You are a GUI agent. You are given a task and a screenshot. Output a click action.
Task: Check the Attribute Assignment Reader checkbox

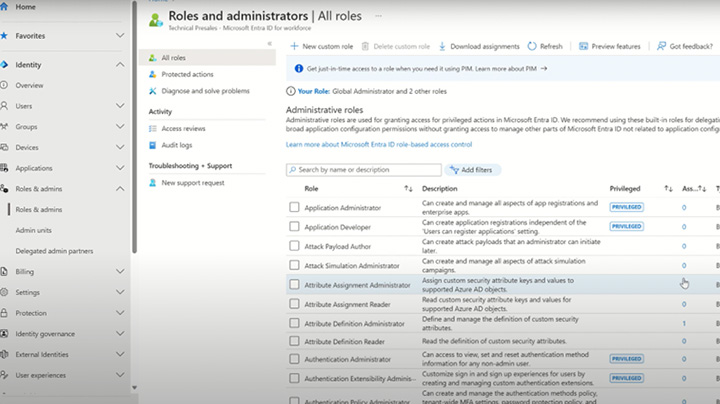point(294,303)
